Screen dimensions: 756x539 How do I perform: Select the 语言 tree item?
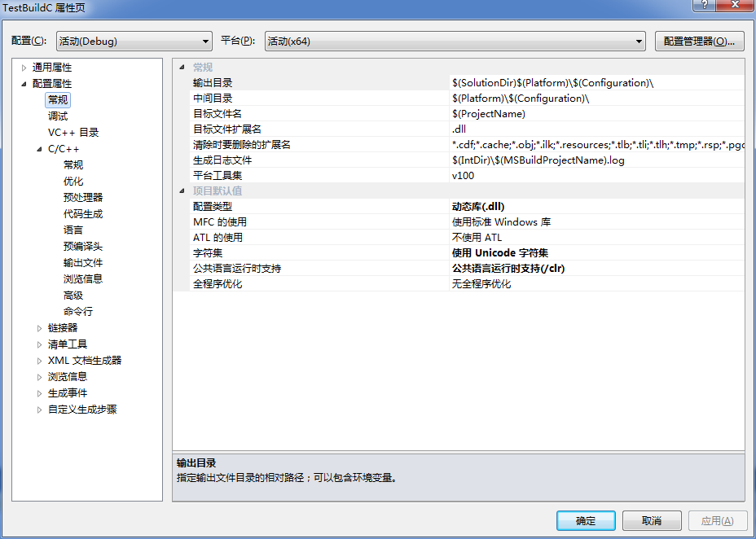[x=73, y=230]
